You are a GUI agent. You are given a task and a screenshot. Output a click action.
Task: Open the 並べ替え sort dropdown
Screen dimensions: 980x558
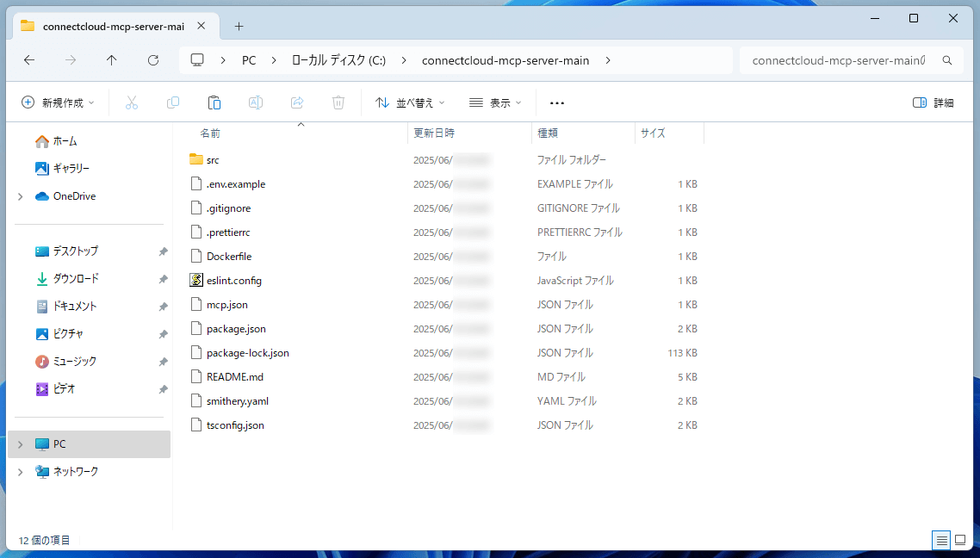coord(412,102)
